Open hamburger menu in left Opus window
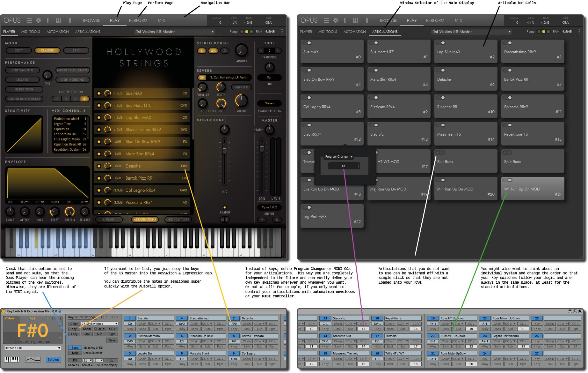The height and width of the screenshot is (373, 588). pos(29,20)
